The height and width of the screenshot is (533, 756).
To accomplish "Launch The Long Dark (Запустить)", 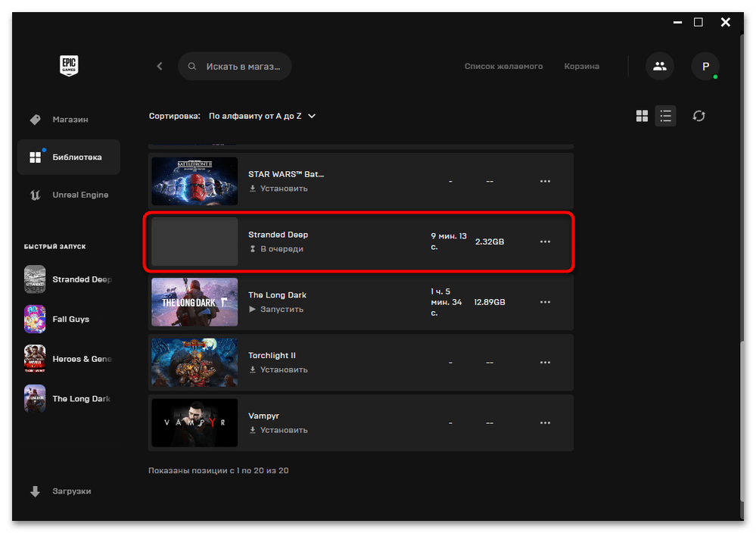I will (x=276, y=309).
